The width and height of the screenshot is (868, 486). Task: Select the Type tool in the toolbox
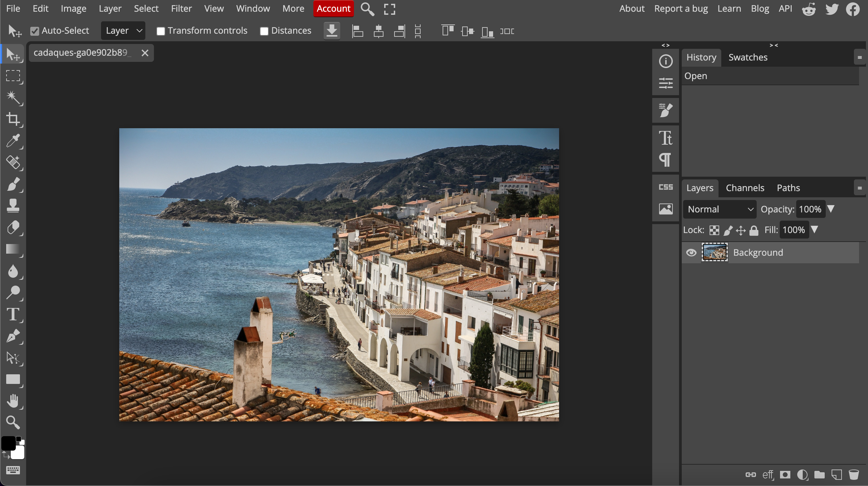coord(13,314)
